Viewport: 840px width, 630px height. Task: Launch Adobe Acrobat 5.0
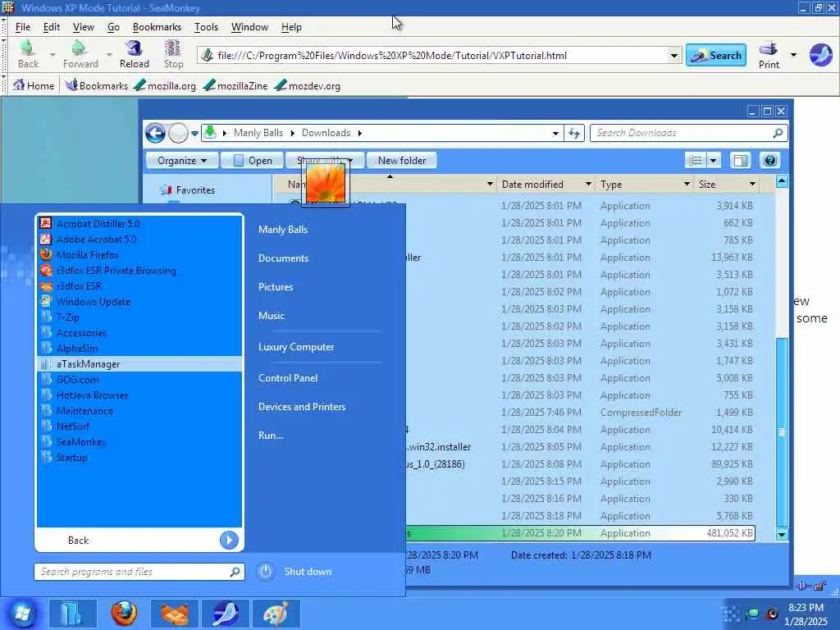point(139,239)
